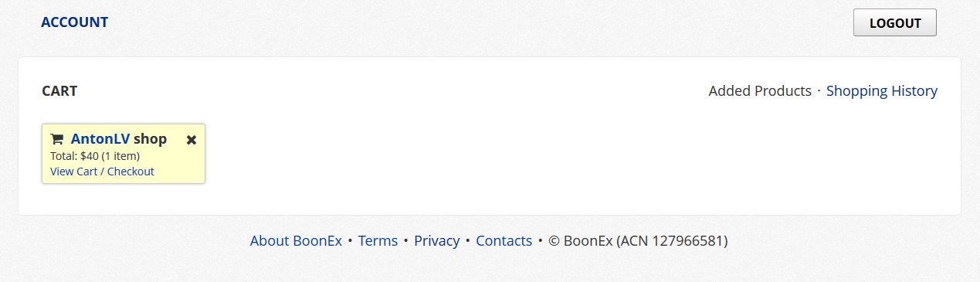Click the bullet between Terms and Privacy
Viewport: 980px width, 282px height.
point(405,241)
